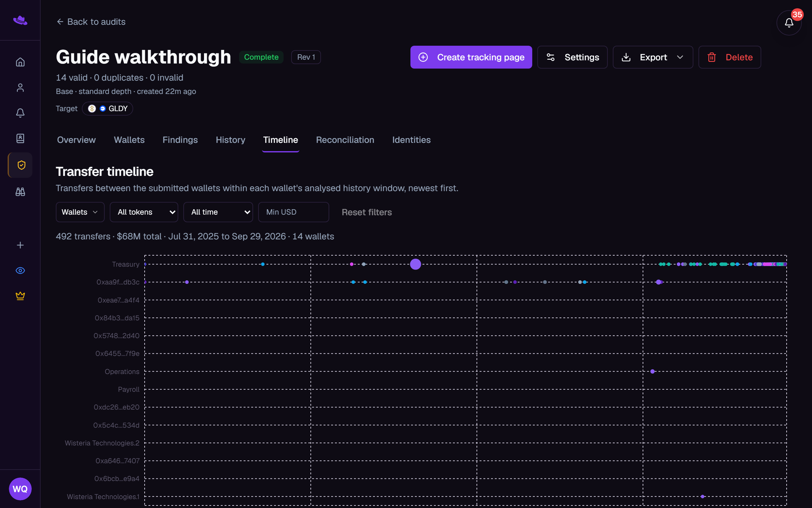The image size is (812, 508).
Task: Open the All tokens dropdown
Action: tap(144, 212)
